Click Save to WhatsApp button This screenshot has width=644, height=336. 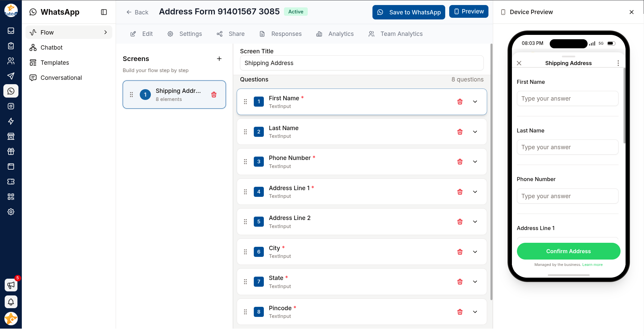tap(409, 12)
